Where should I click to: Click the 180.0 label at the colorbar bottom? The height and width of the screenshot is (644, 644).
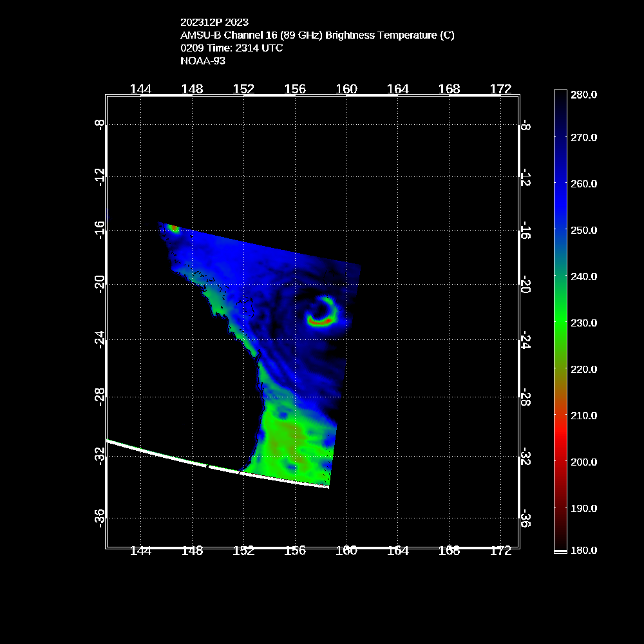coord(584,550)
